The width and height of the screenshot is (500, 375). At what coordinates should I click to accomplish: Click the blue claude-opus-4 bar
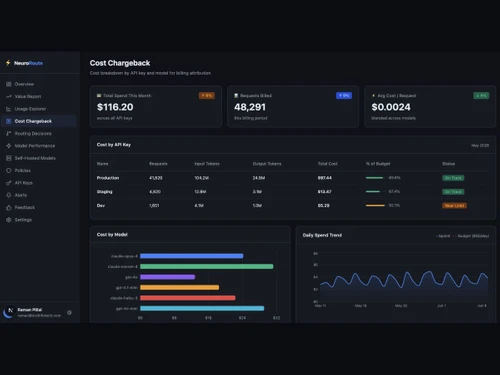[x=192, y=256]
